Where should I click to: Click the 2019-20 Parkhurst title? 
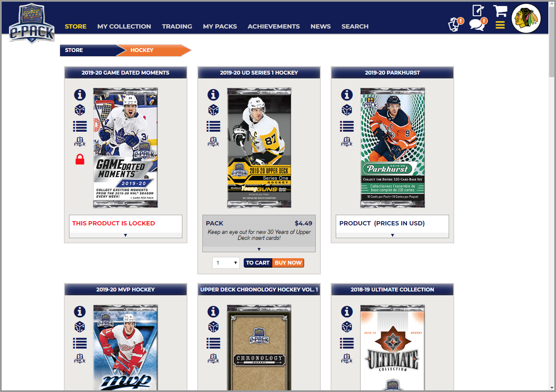392,73
